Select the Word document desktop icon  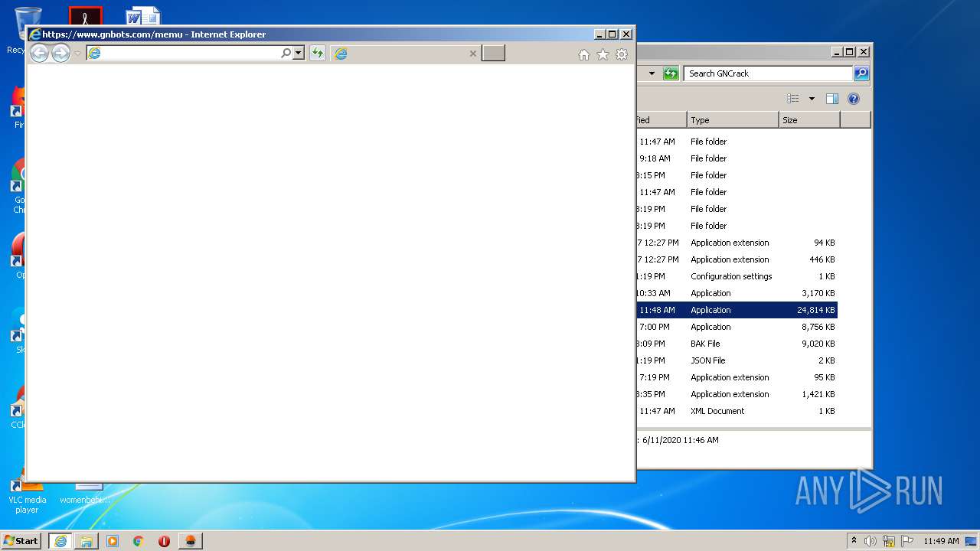(x=143, y=15)
